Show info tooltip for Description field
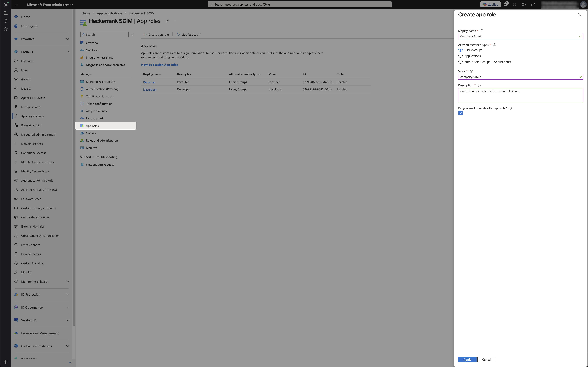588x367 pixels. [x=479, y=85]
